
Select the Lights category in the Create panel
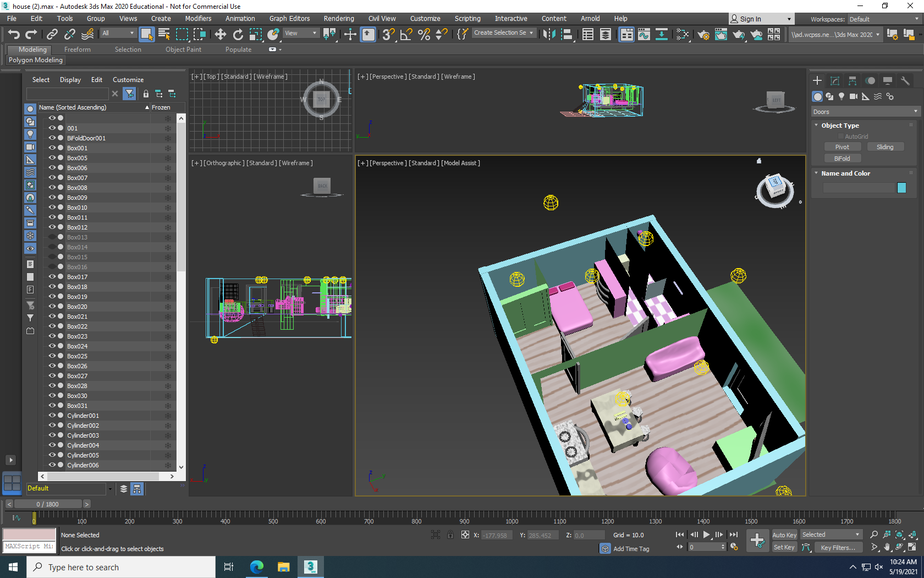click(842, 96)
